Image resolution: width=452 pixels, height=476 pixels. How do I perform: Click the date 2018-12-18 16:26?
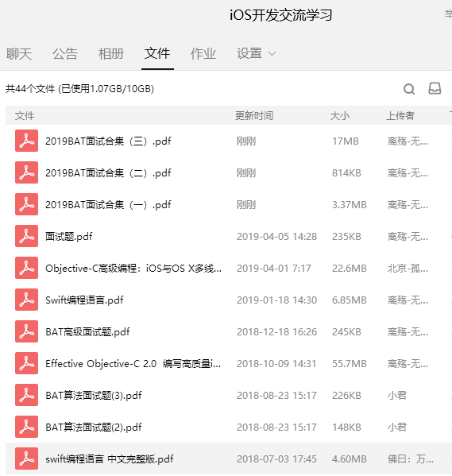click(x=277, y=332)
